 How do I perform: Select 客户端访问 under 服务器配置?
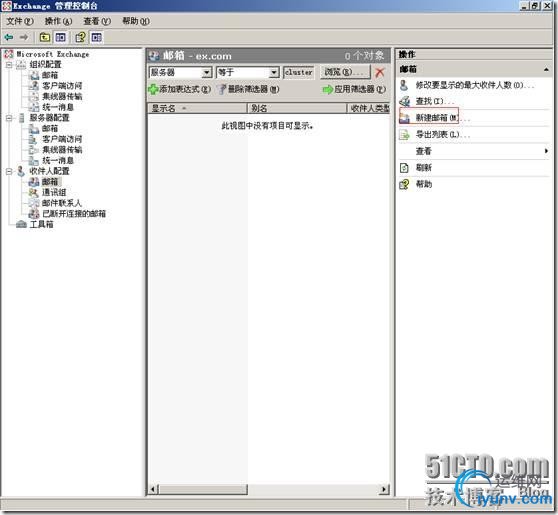[62, 139]
